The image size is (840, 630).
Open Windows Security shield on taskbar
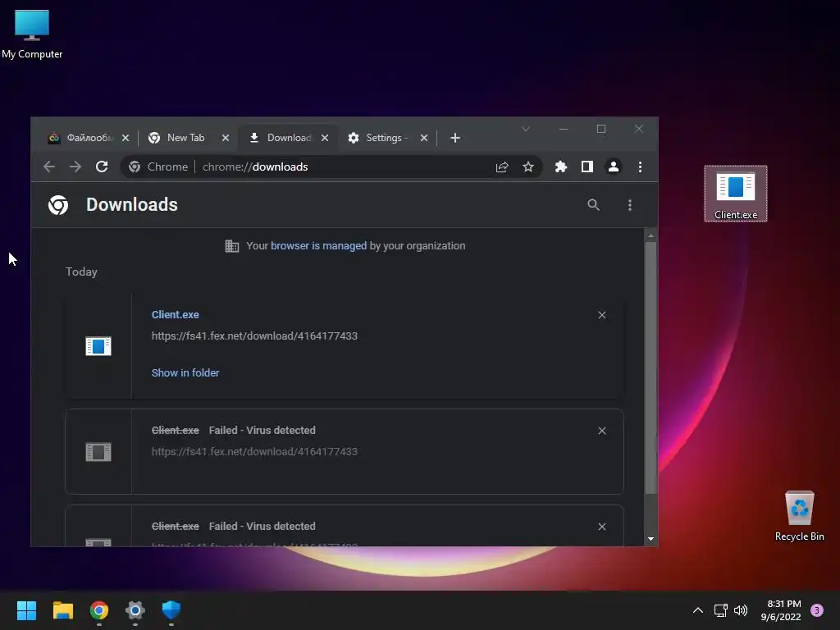[x=171, y=610]
